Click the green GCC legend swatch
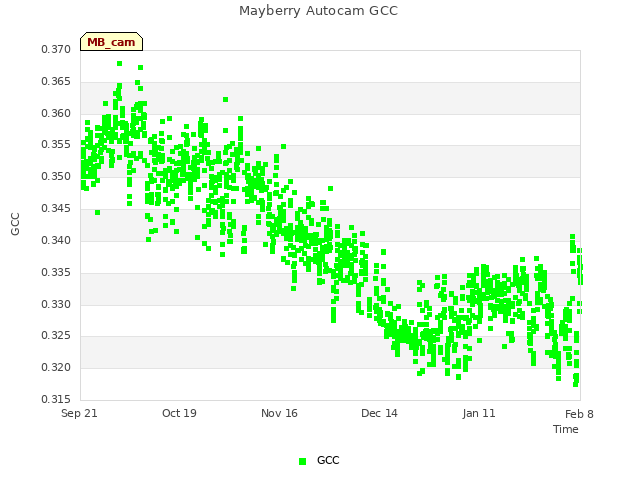The image size is (640, 480). coord(302,461)
